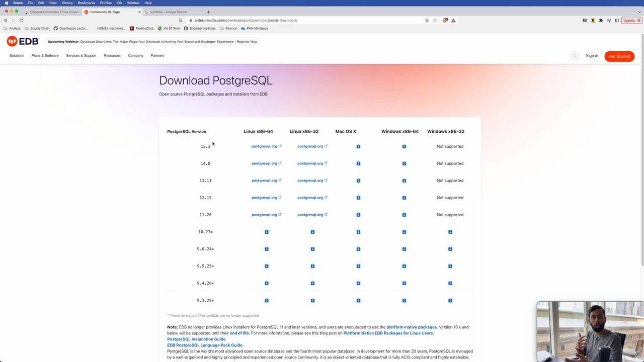Download PostgreSQL 9.3.25 for Mac OS X
Viewport: 644px width, 362px height.
pos(358,301)
